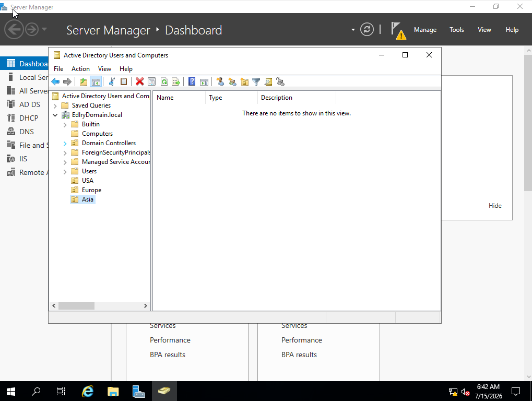The width and height of the screenshot is (532, 401).
Task: Open Server Manager View menu
Action: [484, 30]
